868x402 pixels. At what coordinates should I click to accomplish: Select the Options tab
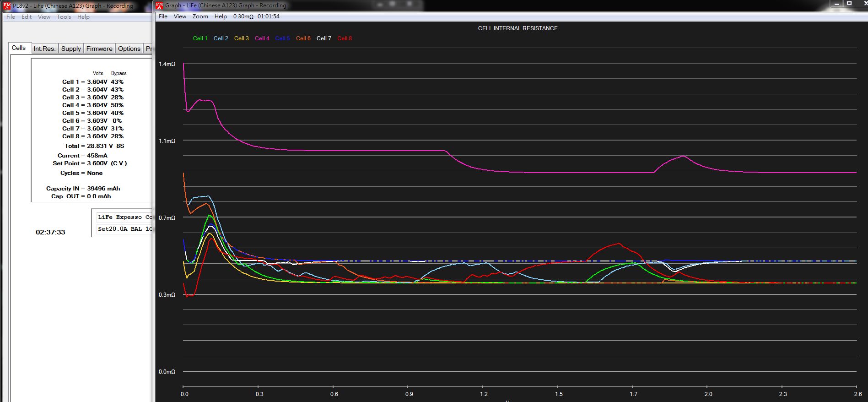coord(129,49)
